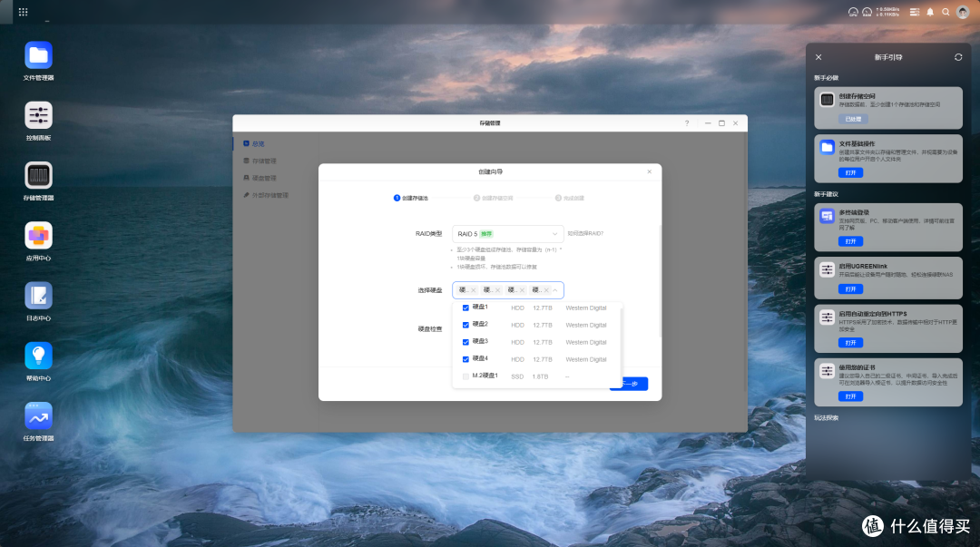Launch the 应用中心 app store icon
The width and height of the screenshot is (980, 547).
coord(38,236)
